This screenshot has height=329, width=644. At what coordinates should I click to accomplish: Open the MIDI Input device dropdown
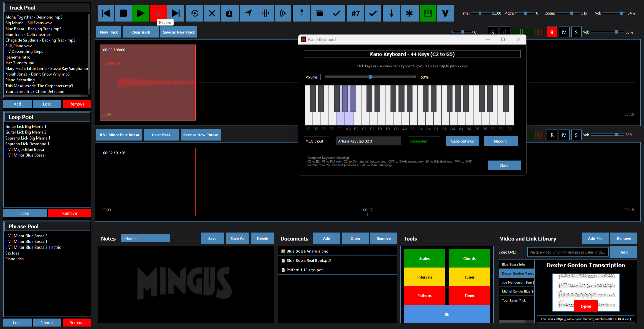368,141
